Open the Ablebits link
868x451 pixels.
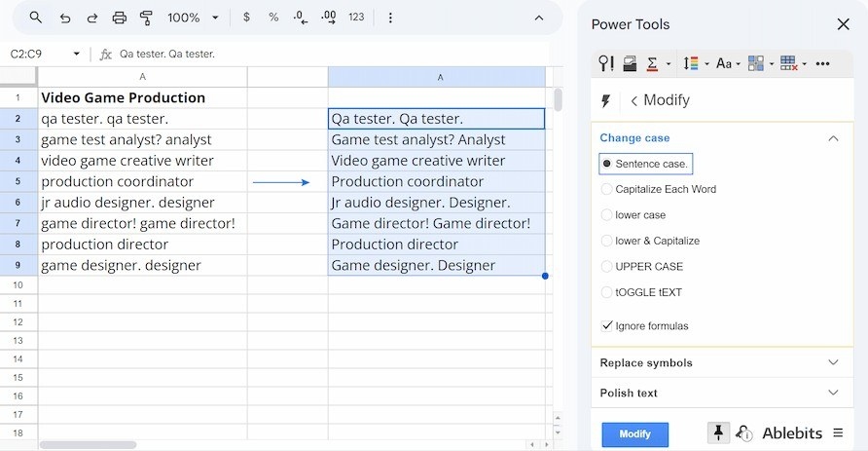tap(792, 433)
